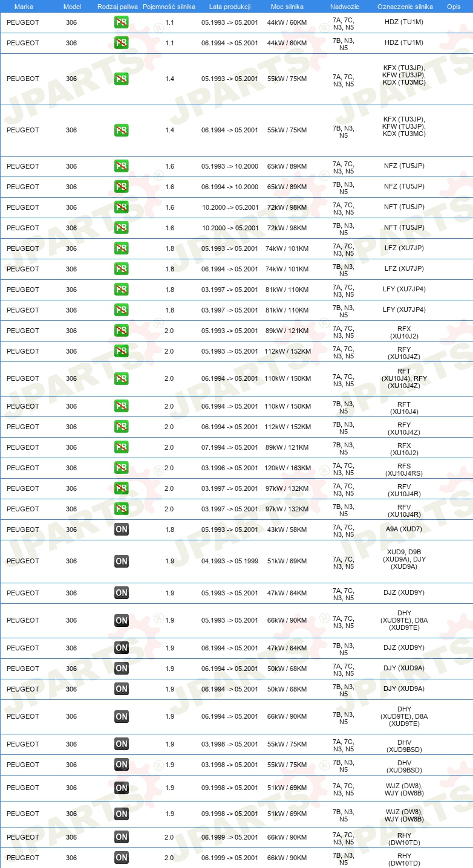Viewport: 473px width, 868px height.
Task: Select the RFS (XU10J4RS) engine code
Action: click(x=405, y=469)
